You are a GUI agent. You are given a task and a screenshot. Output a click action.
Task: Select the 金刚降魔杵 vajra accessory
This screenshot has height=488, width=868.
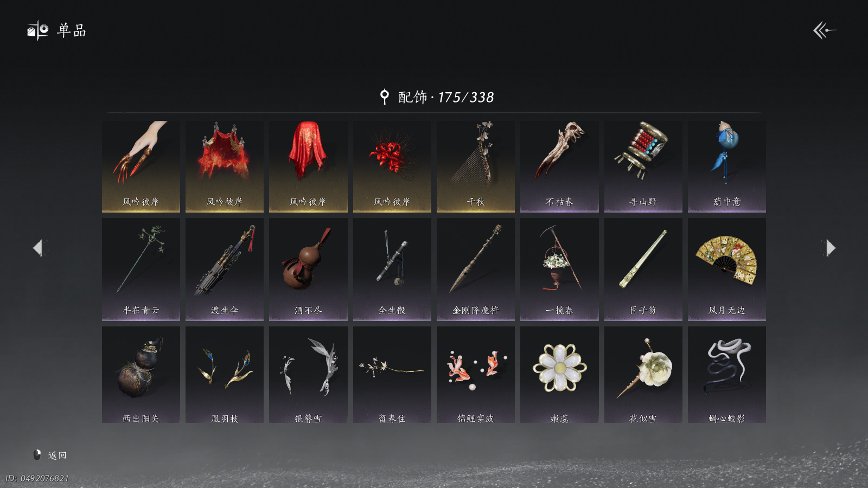(x=476, y=269)
